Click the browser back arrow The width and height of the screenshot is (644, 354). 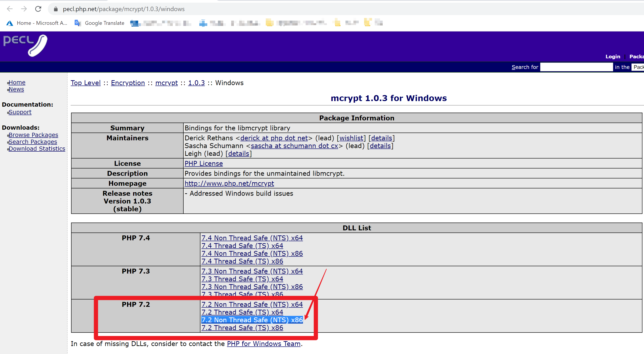(x=10, y=9)
